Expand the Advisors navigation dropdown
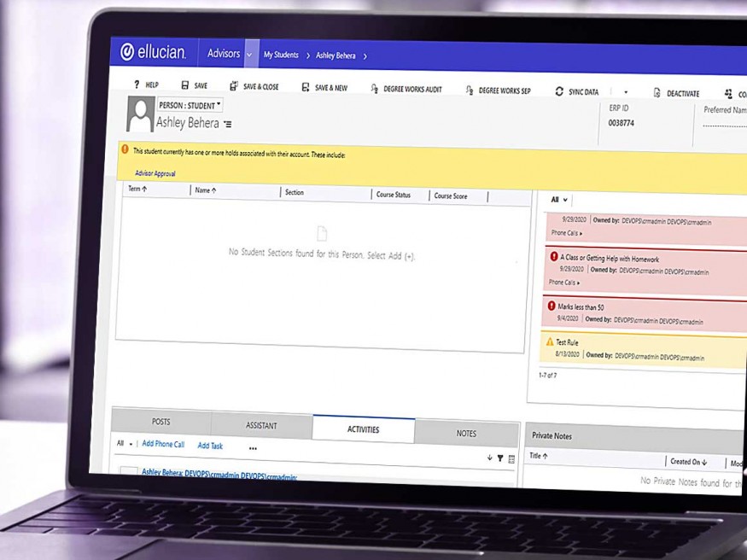 pyautogui.click(x=250, y=55)
